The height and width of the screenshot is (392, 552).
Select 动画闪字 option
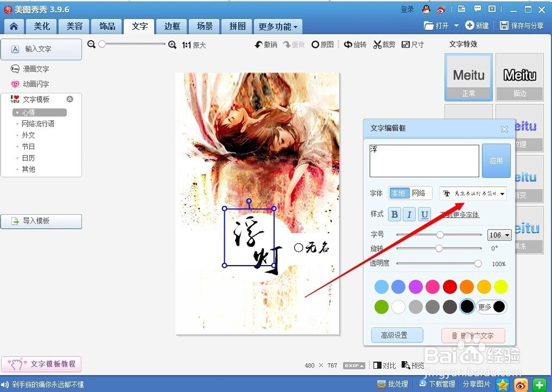pyautogui.click(x=30, y=84)
